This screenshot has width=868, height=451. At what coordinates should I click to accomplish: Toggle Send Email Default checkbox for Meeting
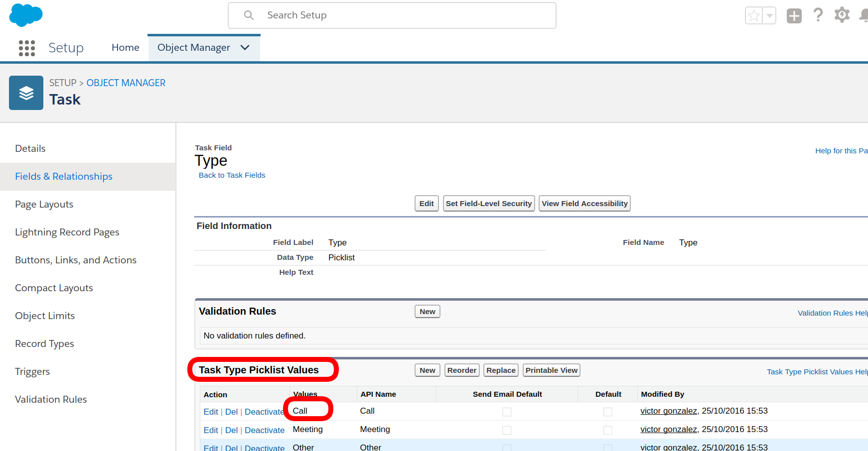pos(507,430)
